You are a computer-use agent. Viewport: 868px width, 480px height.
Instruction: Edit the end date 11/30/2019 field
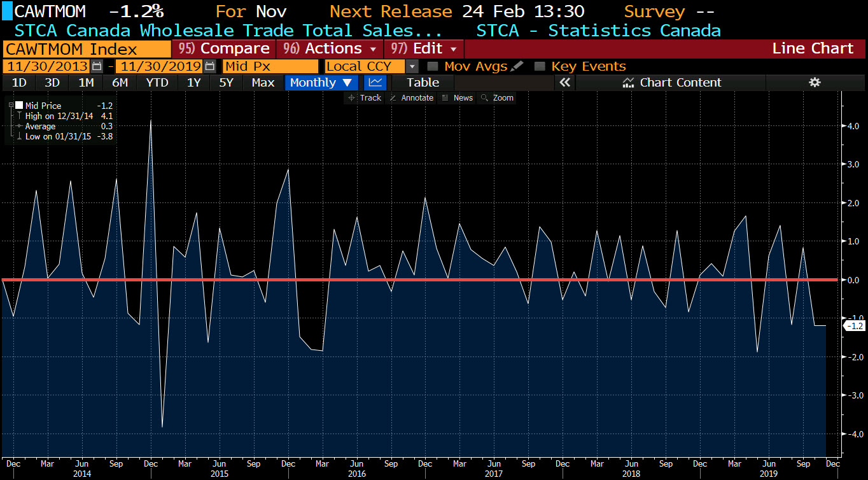click(160, 66)
